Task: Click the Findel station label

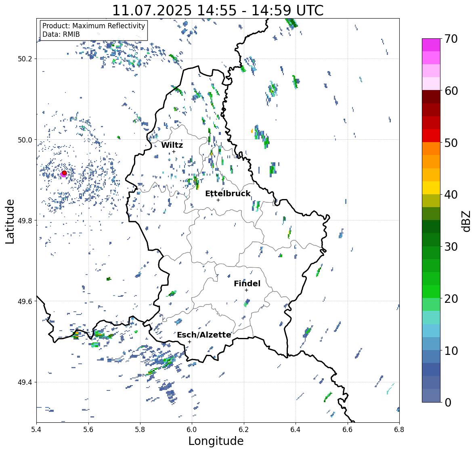Action: pos(247,283)
